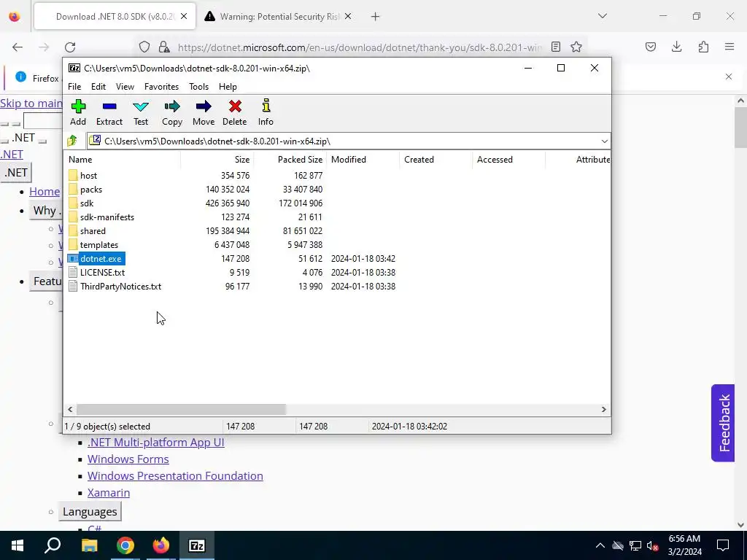Toggle Firefox reader view icon
This screenshot has width=747, height=560.
555,47
